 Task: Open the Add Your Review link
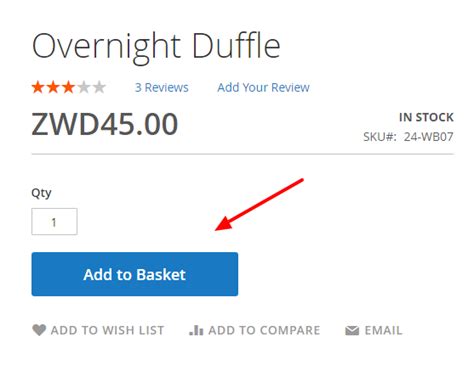point(263,88)
